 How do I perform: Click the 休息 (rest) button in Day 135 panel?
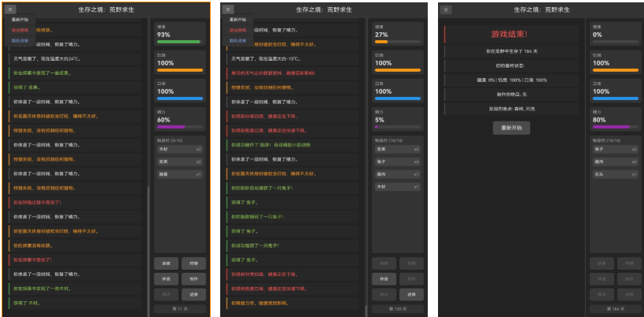point(384,279)
